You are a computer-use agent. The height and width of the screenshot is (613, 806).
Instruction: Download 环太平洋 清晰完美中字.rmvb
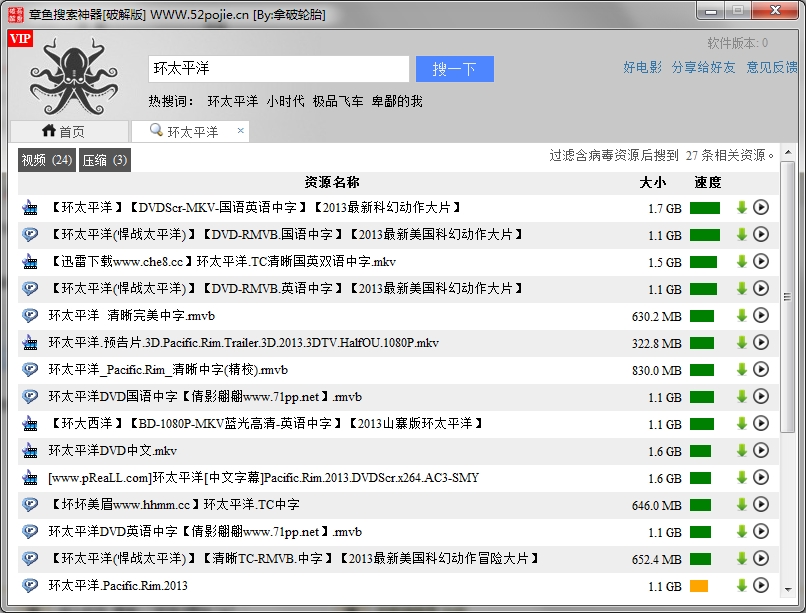tap(741, 315)
